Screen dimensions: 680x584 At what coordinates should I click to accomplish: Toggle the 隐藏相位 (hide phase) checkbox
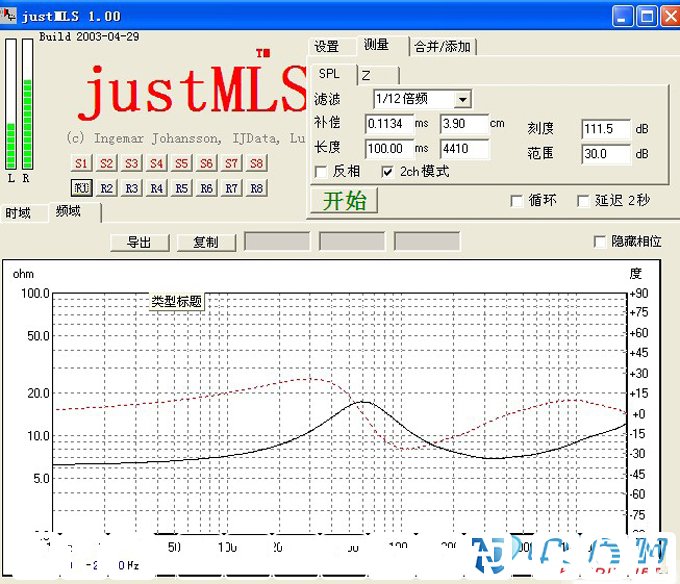coord(599,241)
